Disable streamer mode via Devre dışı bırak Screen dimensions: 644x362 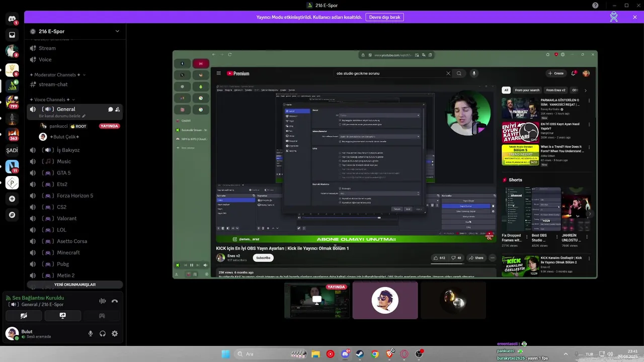[x=384, y=17]
